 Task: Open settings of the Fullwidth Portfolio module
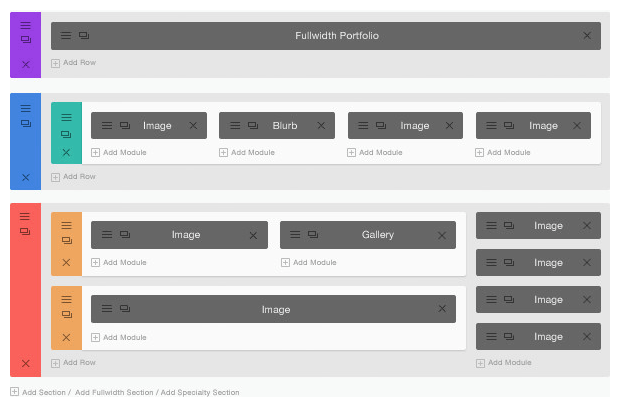point(66,35)
